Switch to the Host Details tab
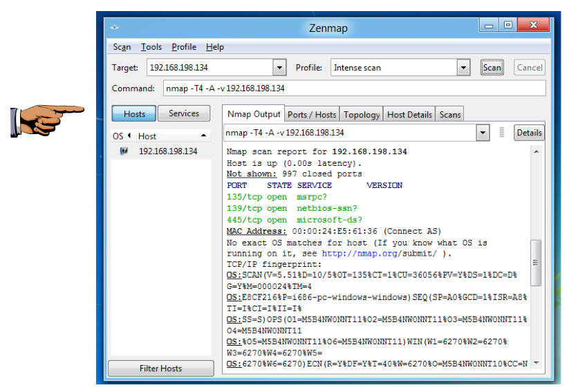This screenshot has height=392, width=569. (409, 115)
